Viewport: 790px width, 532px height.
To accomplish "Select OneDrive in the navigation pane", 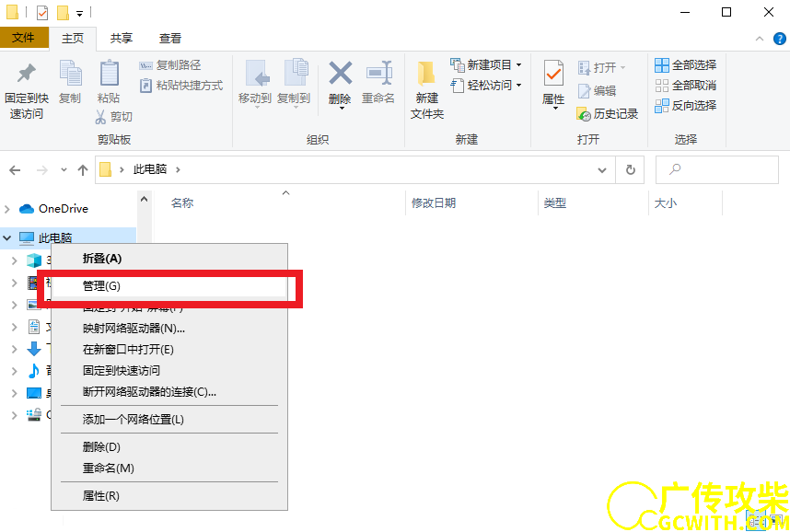I will point(64,209).
